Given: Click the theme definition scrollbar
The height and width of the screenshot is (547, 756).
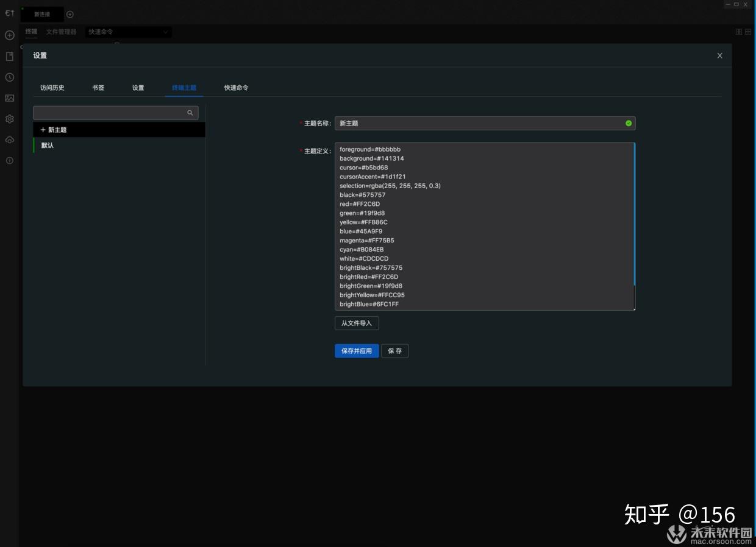Looking at the screenshot, I should 634,214.
